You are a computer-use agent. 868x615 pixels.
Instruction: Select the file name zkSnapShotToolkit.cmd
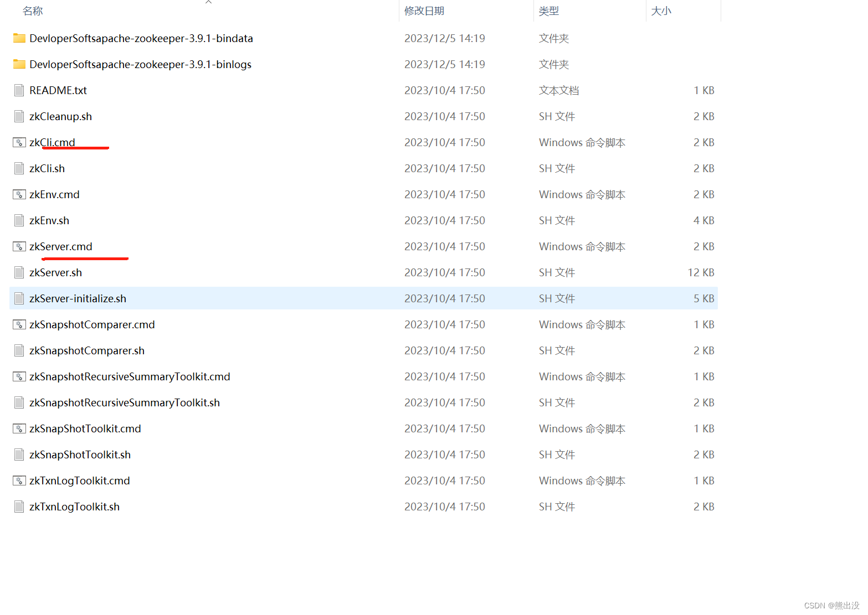click(85, 428)
